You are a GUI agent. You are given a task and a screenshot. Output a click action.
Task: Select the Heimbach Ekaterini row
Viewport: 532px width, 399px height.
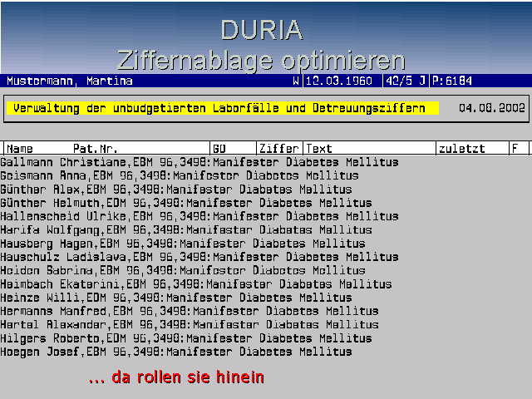(x=196, y=284)
